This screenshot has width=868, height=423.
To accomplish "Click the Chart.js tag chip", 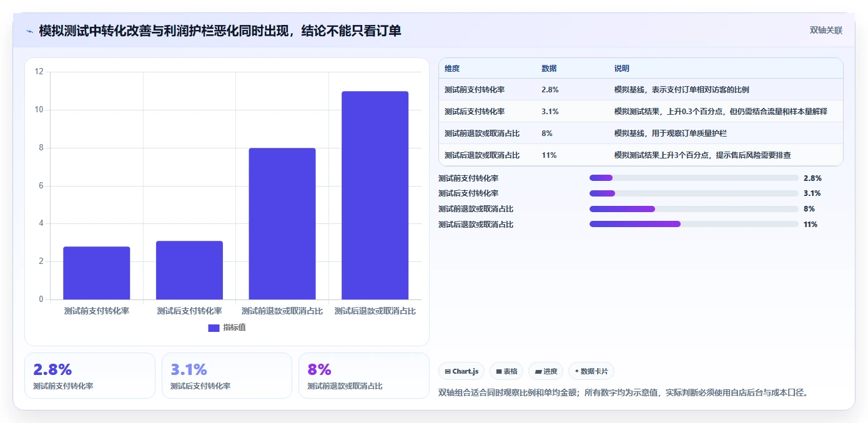I will click(x=461, y=371).
